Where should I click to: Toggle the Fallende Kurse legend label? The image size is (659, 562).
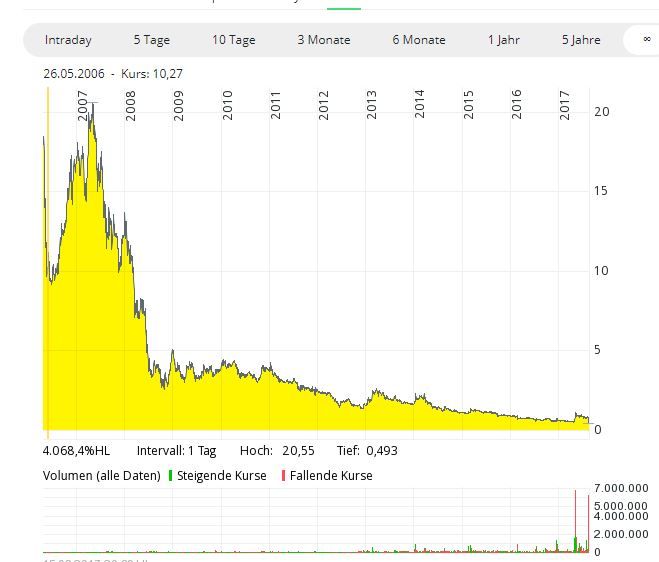click(331, 476)
